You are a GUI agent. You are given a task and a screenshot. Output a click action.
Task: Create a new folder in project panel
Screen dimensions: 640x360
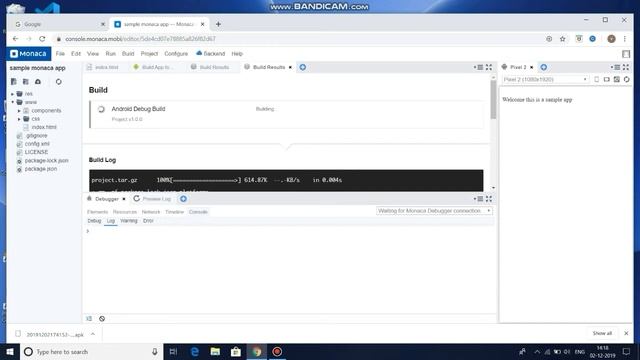(x=26, y=82)
